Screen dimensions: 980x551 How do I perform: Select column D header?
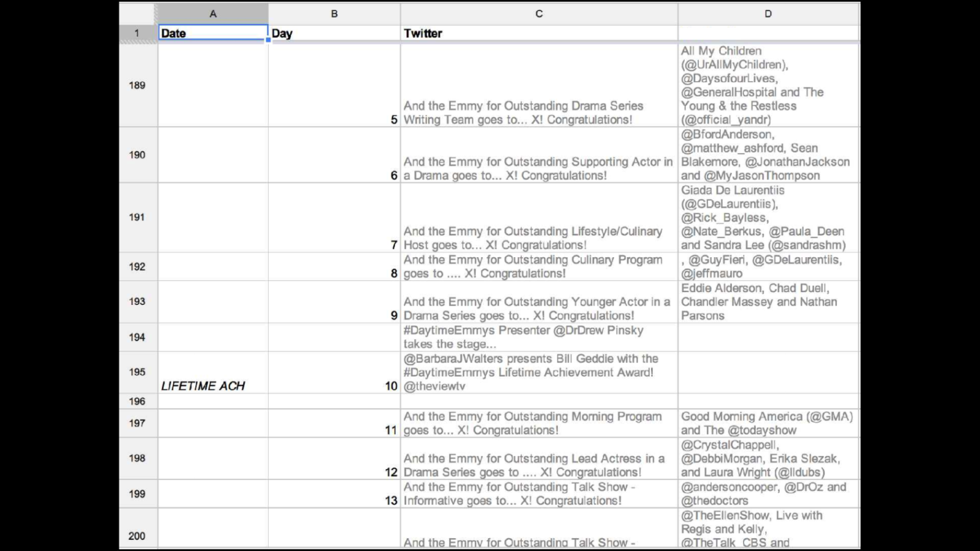click(768, 13)
